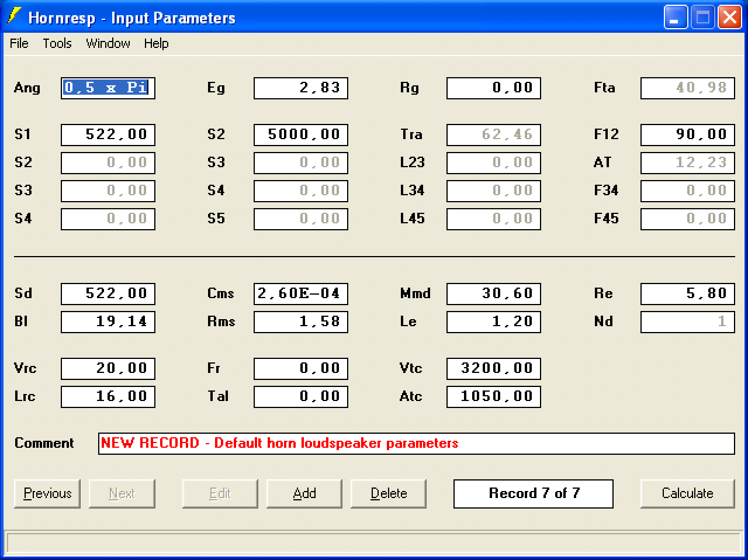Screen dimensions: 748x560
Task: Click the Ang label
Action: pos(27,88)
